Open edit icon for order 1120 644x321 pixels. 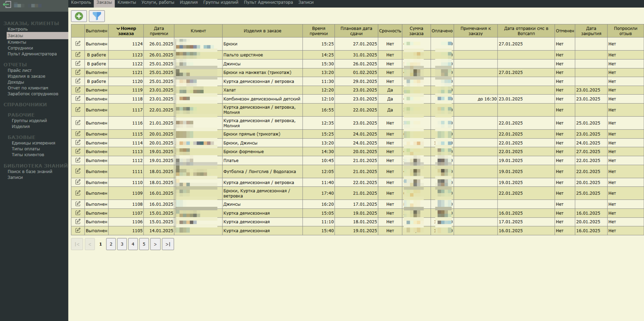pos(78,81)
